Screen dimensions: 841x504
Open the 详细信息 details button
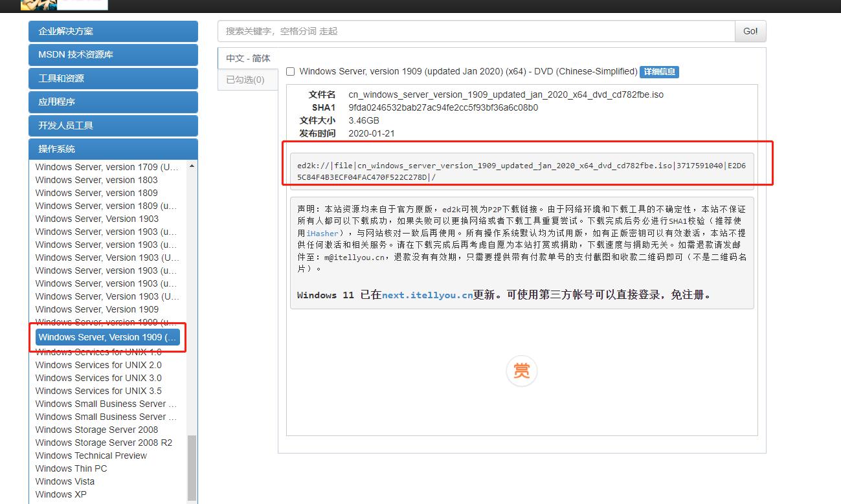[659, 72]
